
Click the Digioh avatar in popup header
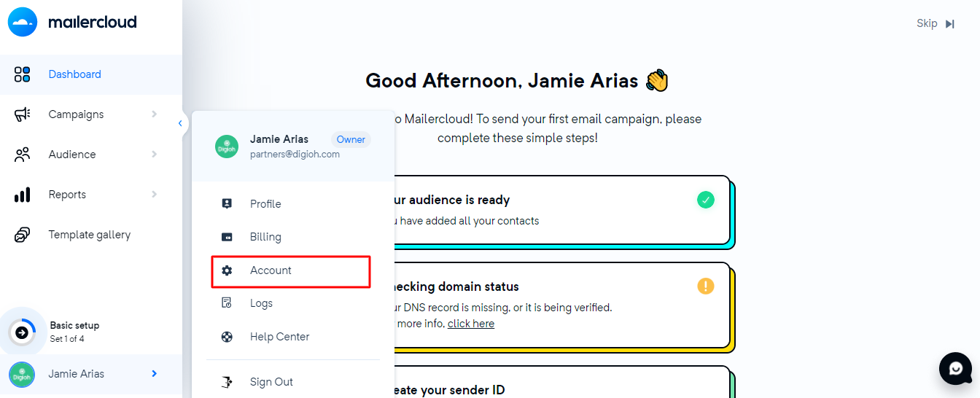(x=227, y=147)
